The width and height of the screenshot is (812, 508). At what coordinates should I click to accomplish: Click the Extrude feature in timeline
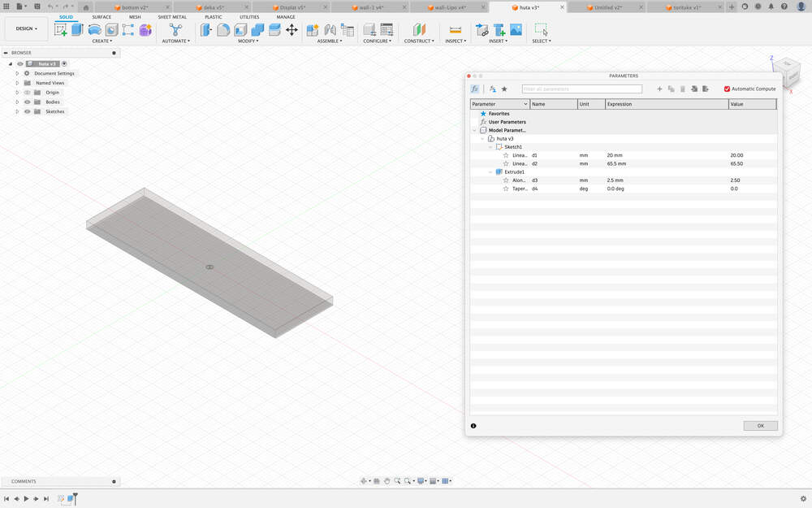pos(70,499)
